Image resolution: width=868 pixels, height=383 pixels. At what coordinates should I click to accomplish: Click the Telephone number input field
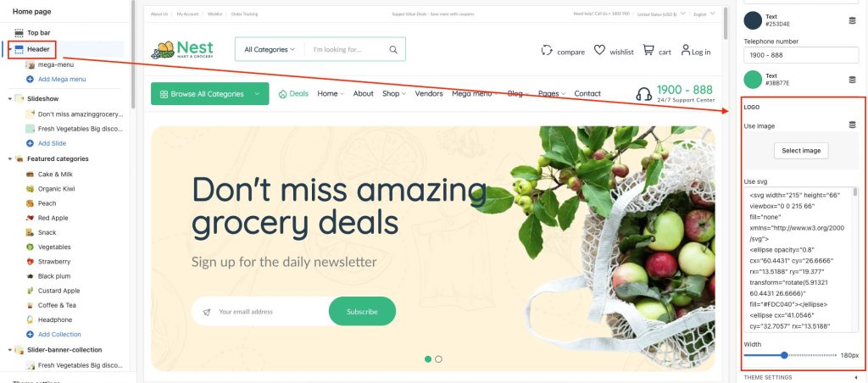tap(801, 55)
